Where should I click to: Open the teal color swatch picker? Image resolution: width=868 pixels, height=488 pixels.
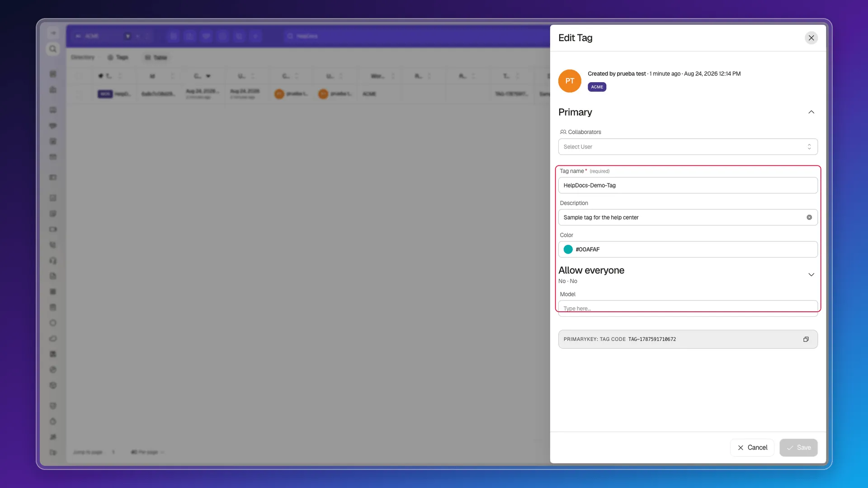(x=568, y=249)
